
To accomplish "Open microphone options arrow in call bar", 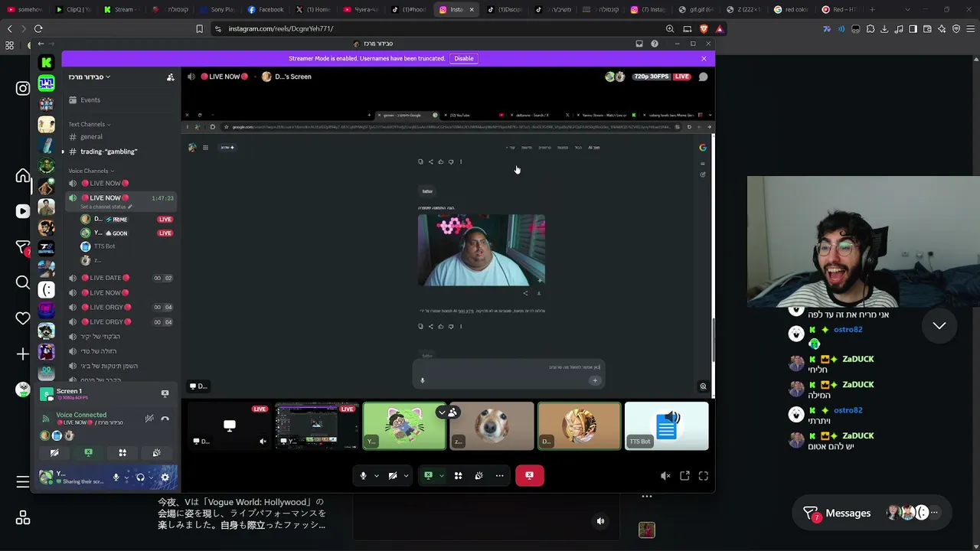I will [377, 476].
